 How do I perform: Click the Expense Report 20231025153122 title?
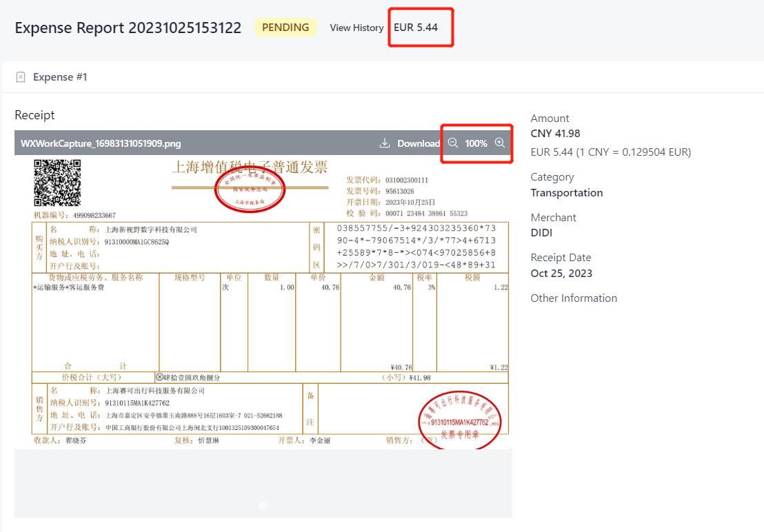pos(128,28)
